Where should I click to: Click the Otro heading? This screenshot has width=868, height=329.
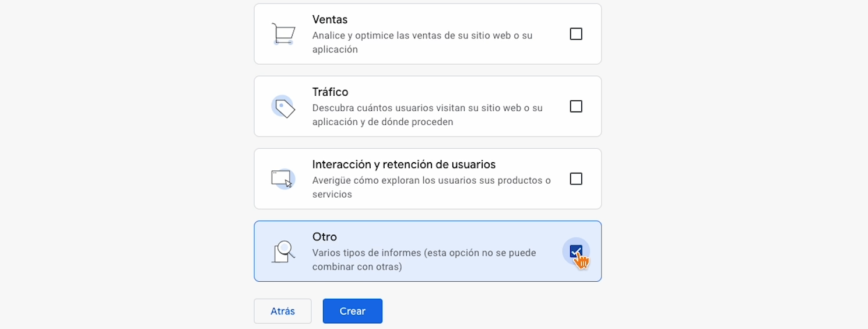(325, 237)
